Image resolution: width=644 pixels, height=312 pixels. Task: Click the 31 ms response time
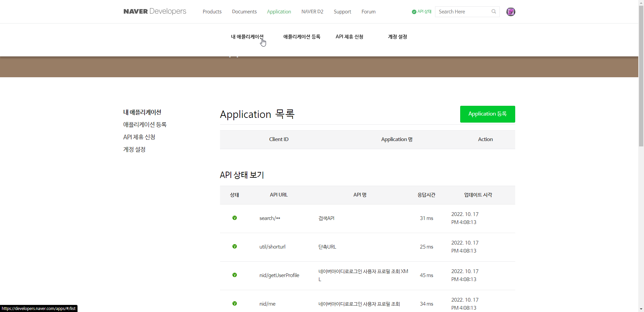pyautogui.click(x=426, y=218)
